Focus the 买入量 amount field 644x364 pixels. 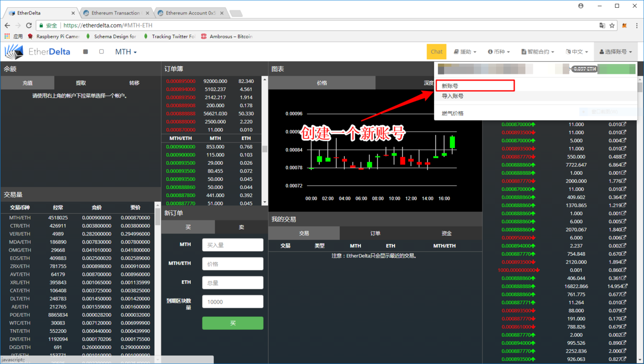coord(233,245)
